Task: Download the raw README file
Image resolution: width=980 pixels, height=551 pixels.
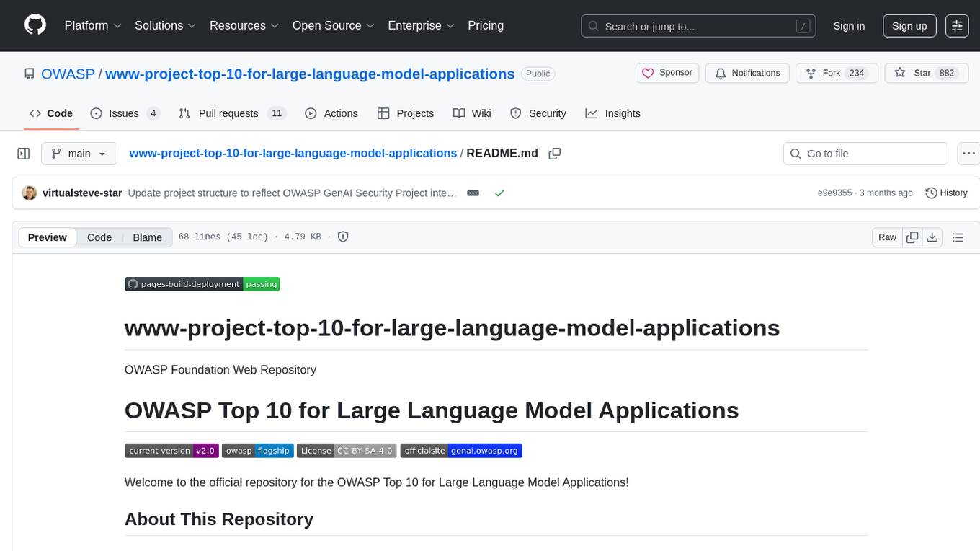Action: [932, 237]
